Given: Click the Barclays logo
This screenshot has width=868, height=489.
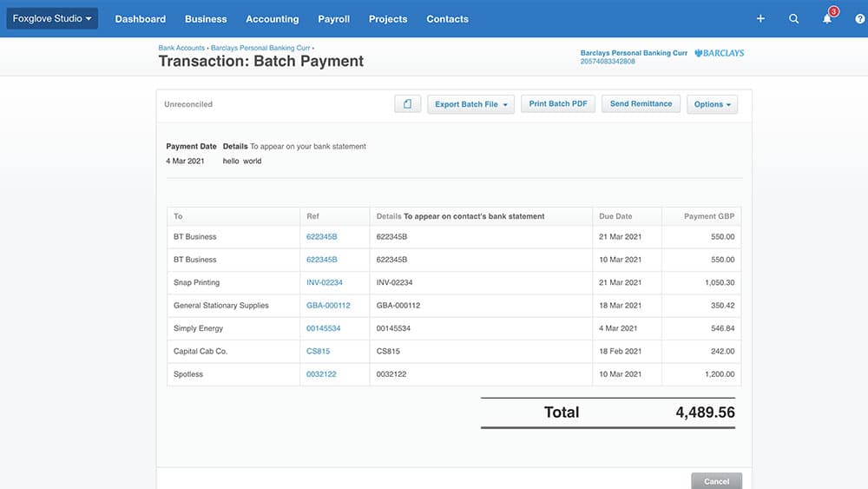Looking at the screenshot, I should 720,54.
